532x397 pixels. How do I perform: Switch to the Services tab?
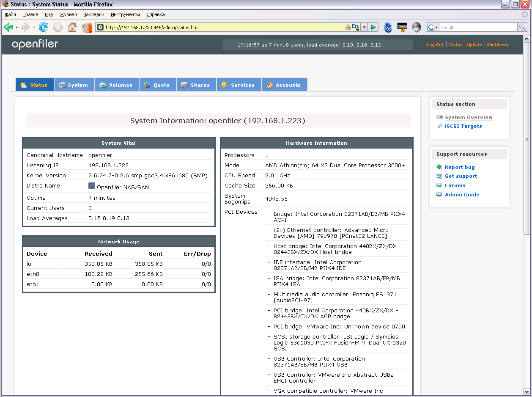[x=238, y=85]
